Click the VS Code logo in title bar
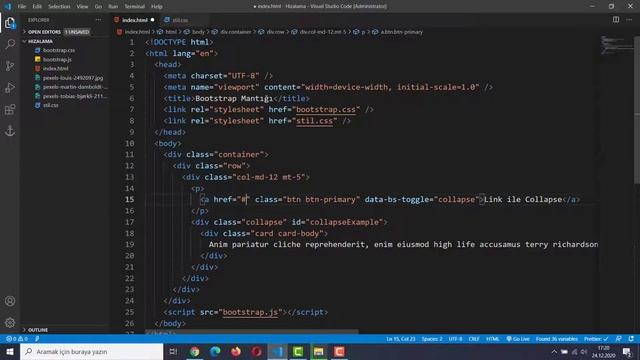Image resolution: width=640 pixels, height=360 pixels. tap(7, 7)
